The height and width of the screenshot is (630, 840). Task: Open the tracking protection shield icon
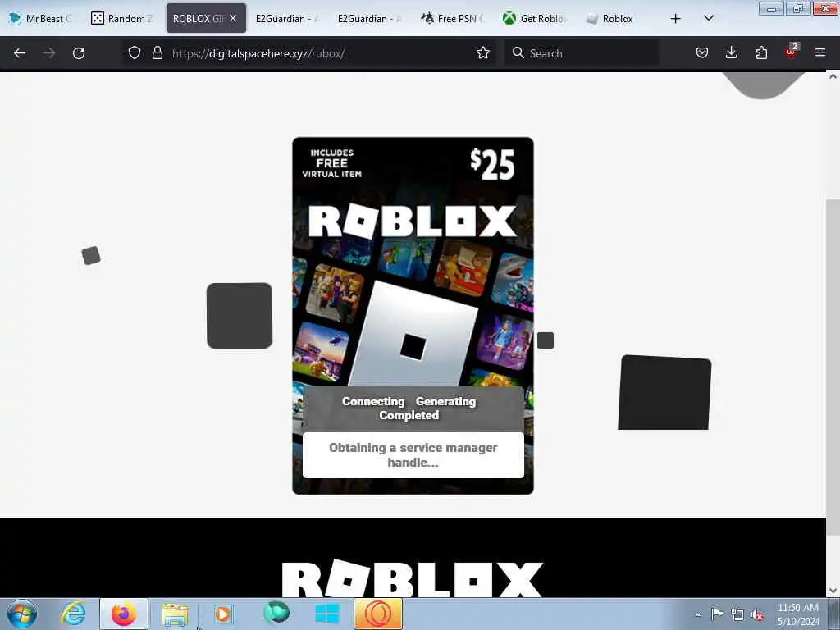pyautogui.click(x=135, y=52)
